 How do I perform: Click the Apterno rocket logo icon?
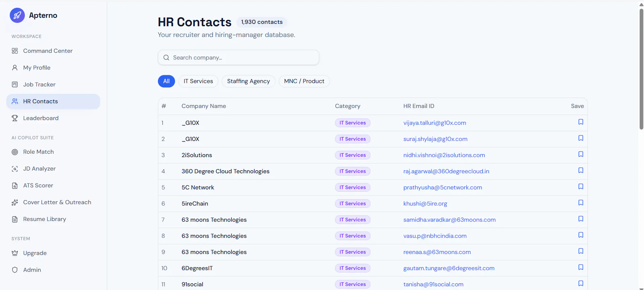[17, 15]
